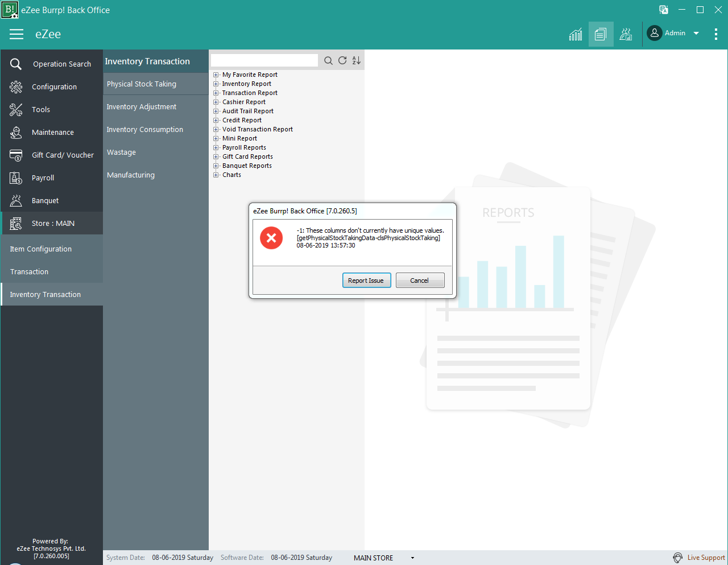Open the hamburger menu

click(16, 34)
